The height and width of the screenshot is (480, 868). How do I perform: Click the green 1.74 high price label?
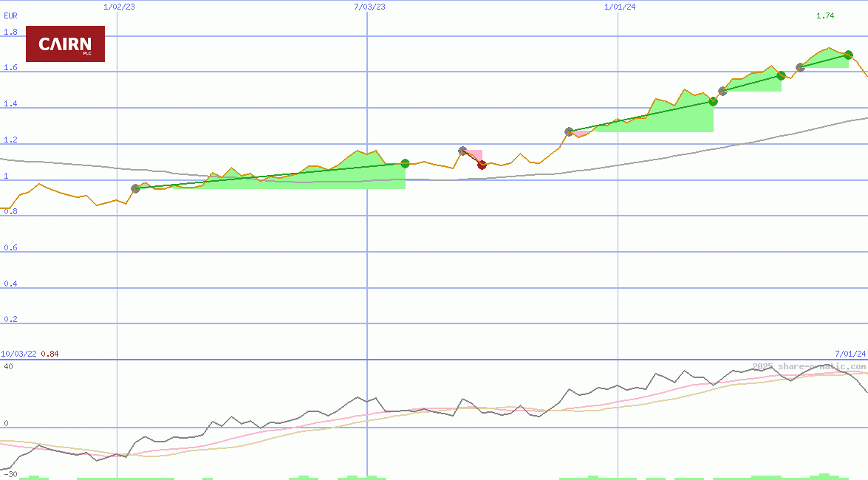click(x=825, y=16)
